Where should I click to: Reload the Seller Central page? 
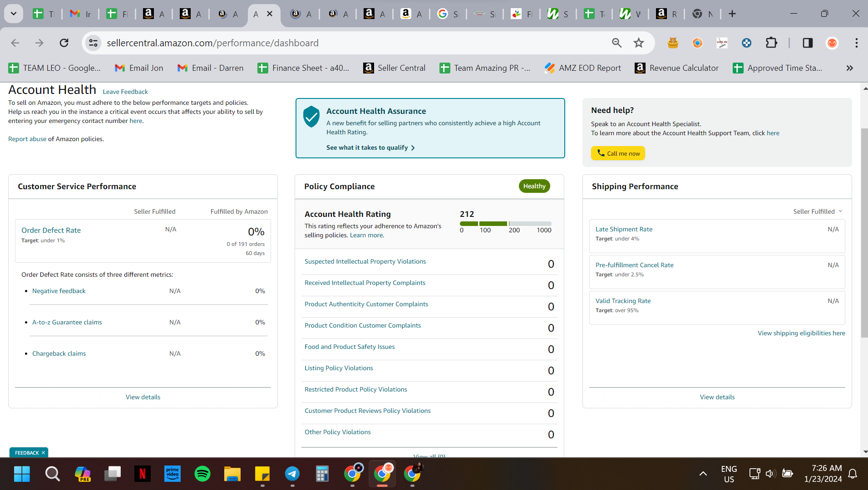[x=64, y=43]
